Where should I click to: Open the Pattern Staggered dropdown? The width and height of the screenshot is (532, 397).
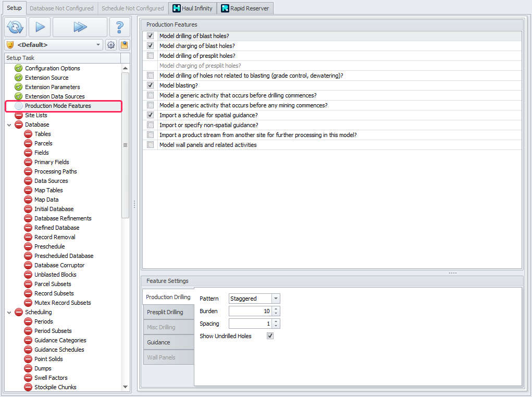[276, 299]
